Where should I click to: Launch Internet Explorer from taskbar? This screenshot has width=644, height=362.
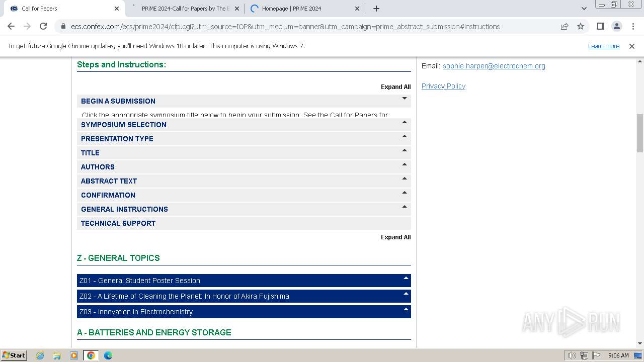tap(40, 355)
